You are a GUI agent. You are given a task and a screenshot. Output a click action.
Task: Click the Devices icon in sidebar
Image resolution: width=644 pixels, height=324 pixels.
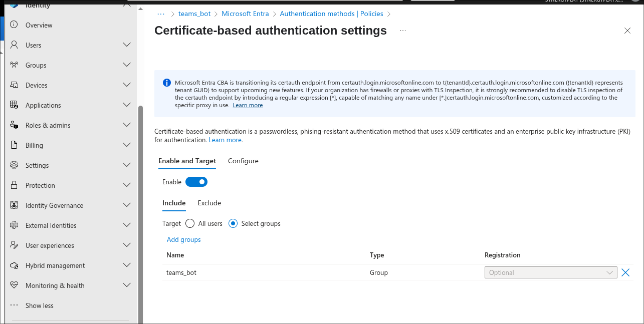tap(14, 85)
